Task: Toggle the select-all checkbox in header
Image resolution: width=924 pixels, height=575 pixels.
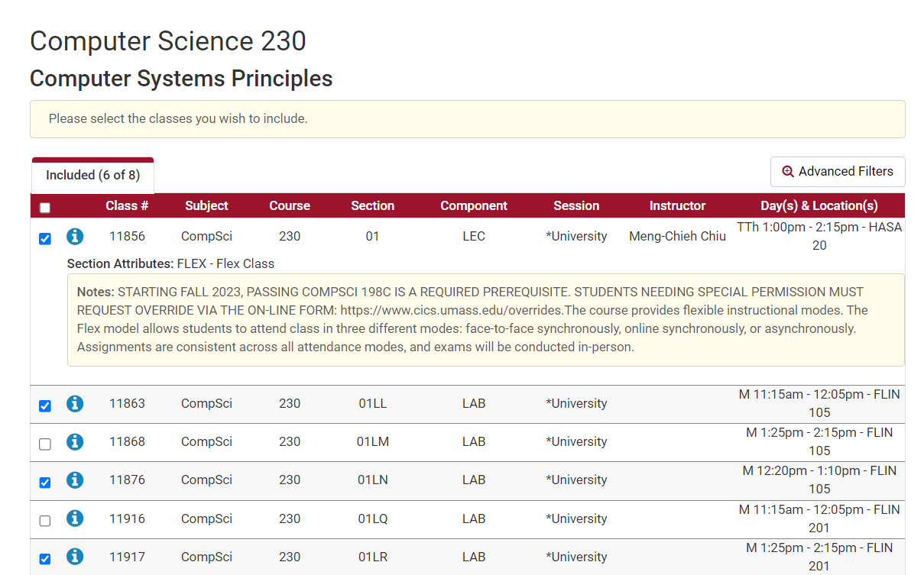Action: (45, 208)
